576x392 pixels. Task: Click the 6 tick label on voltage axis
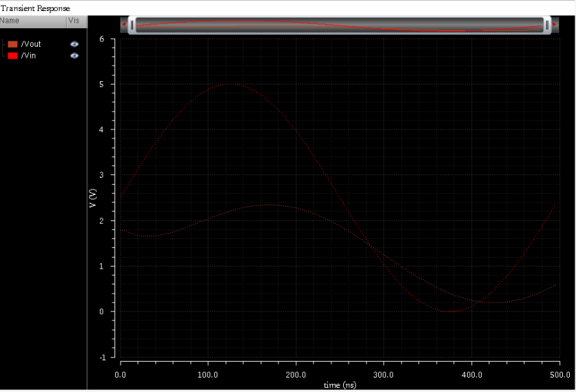(x=102, y=39)
